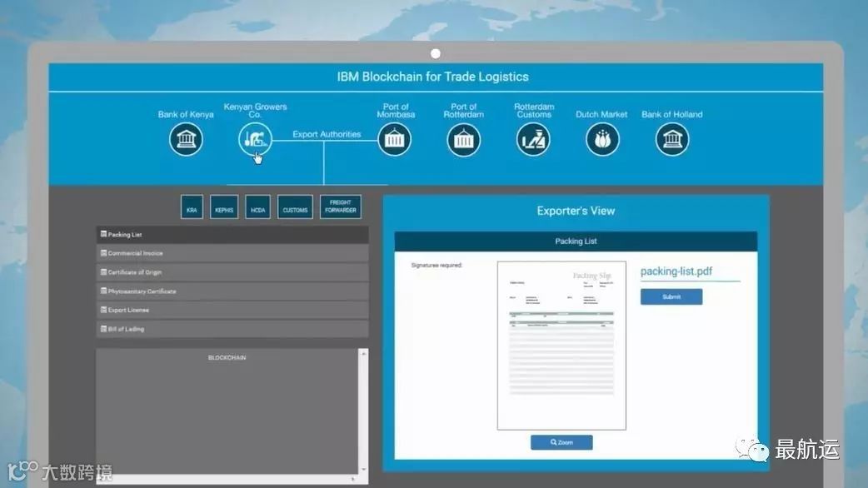
Task: Select the Bill of Lading row
Action: coord(232,329)
